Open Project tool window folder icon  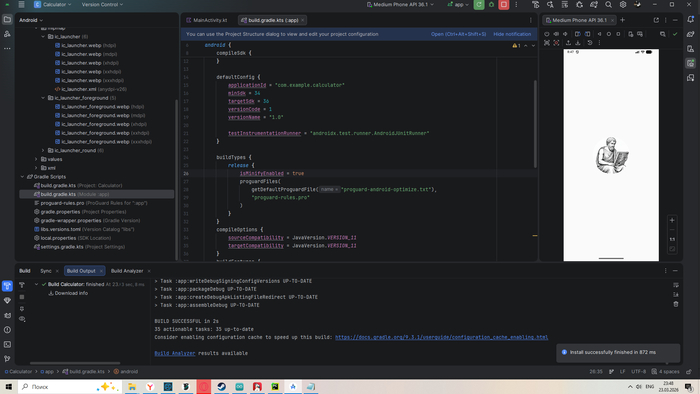pyautogui.click(x=7, y=20)
